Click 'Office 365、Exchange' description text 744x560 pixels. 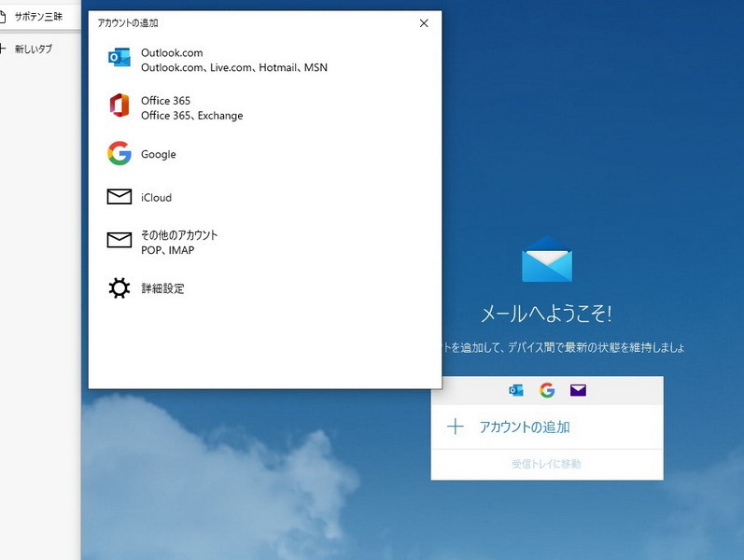click(x=191, y=116)
